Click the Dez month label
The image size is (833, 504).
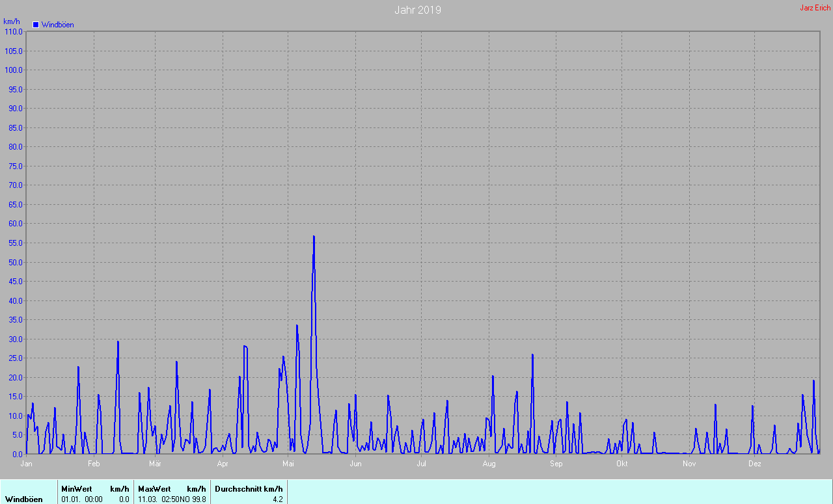point(754,464)
